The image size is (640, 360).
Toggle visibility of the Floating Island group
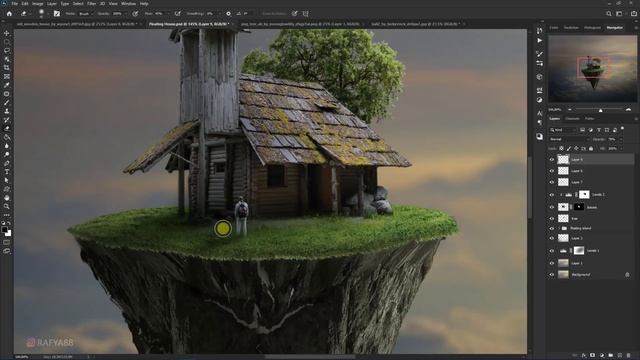coord(552,228)
